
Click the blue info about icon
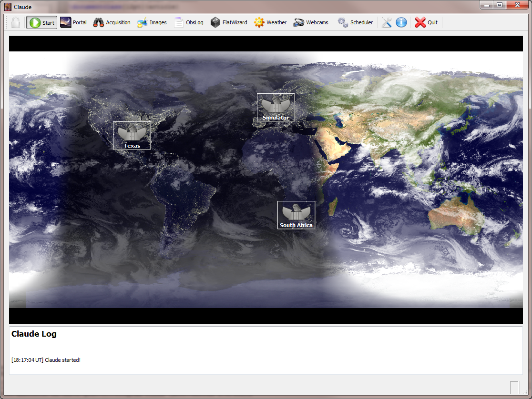[x=401, y=22]
